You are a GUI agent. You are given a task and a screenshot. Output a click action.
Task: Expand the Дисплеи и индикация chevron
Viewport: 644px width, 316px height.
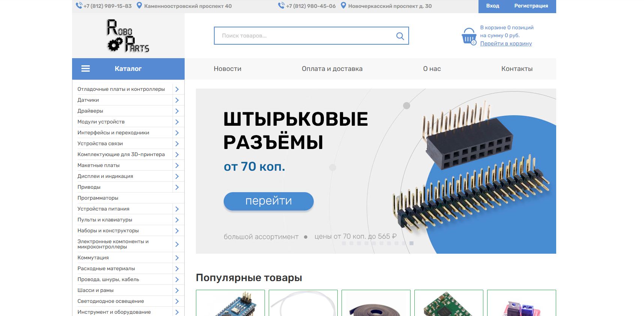tap(177, 176)
